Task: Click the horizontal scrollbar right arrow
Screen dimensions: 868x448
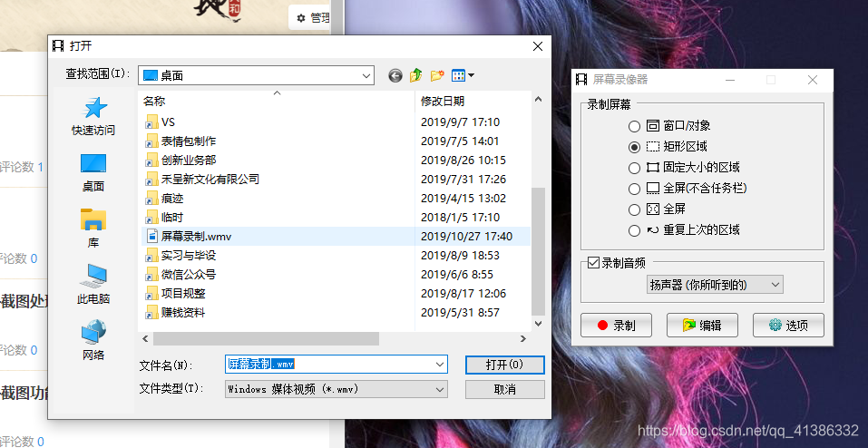Action: 523,338
